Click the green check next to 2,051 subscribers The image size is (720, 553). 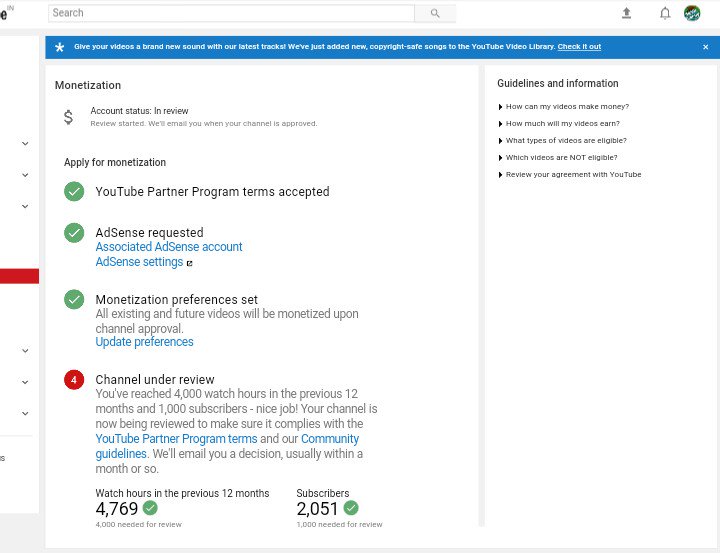351,508
